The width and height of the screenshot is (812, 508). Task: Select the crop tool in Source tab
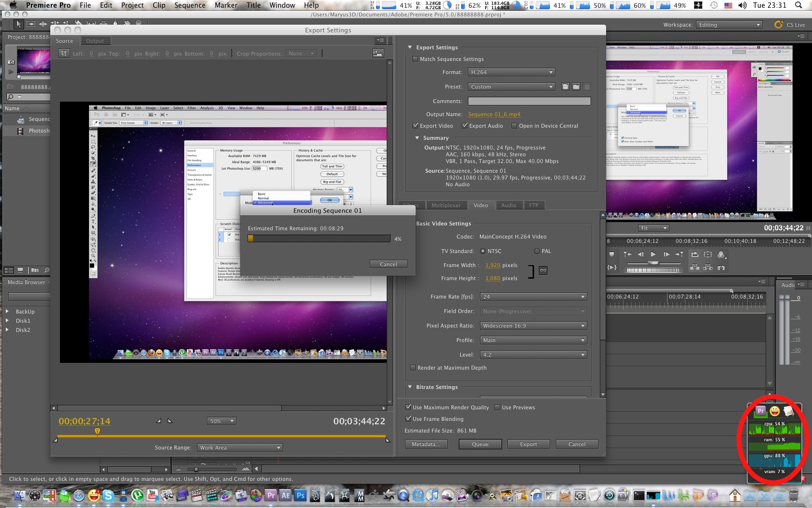(x=64, y=54)
